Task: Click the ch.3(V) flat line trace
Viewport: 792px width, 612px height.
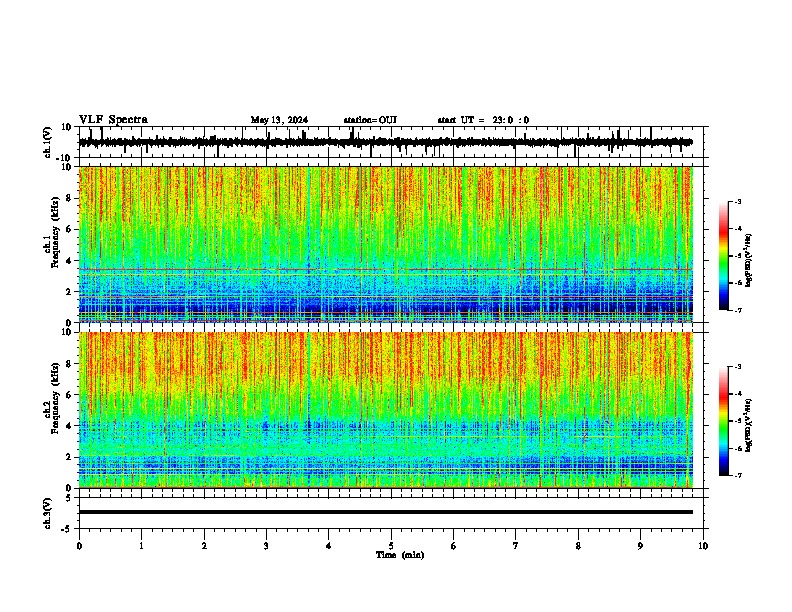Action: point(386,512)
